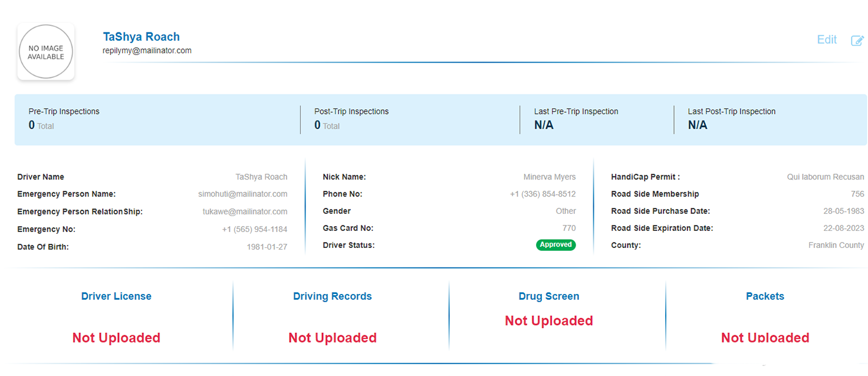This screenshot has height=376, width=868.
Task: Click the Franklin County value
Action: click(x=836, y=246)
